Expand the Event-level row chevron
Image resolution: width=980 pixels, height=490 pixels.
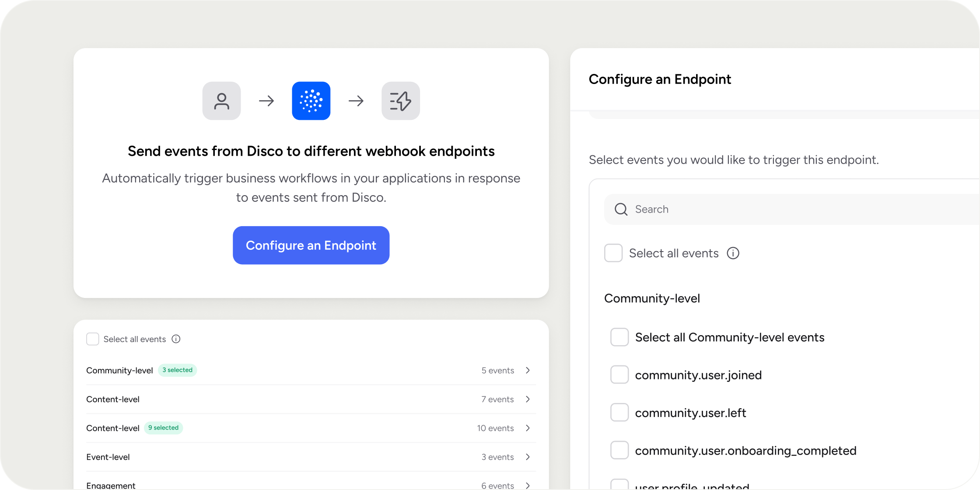pyautogui.click(x=528, y=457)
